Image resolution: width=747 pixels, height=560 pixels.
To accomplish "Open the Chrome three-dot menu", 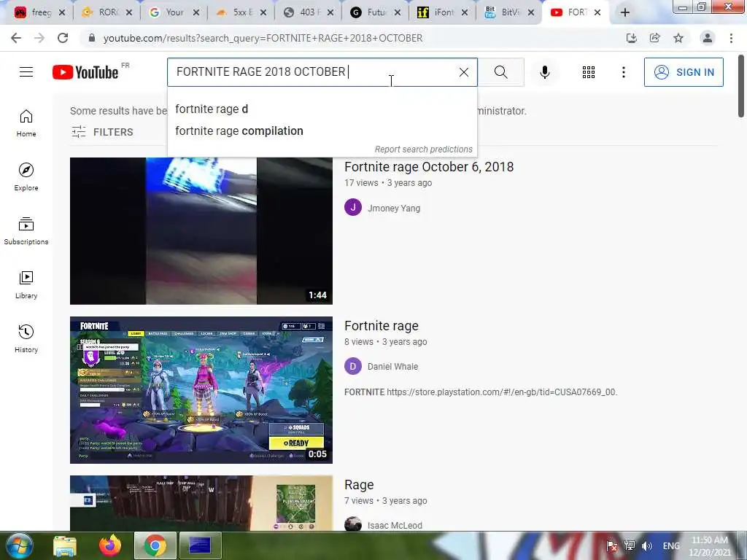I will tap(731, 38).
